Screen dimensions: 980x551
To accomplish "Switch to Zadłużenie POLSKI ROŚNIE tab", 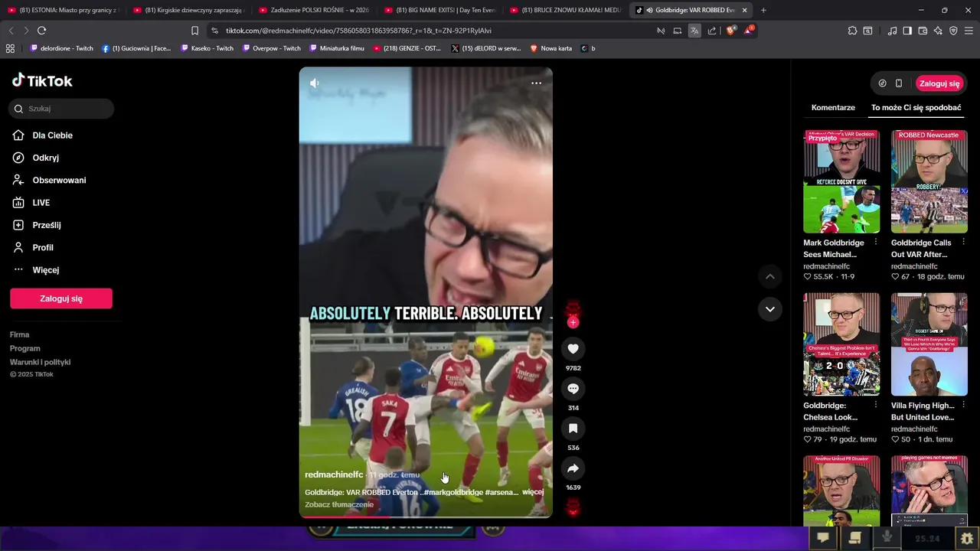I will 314,10.
